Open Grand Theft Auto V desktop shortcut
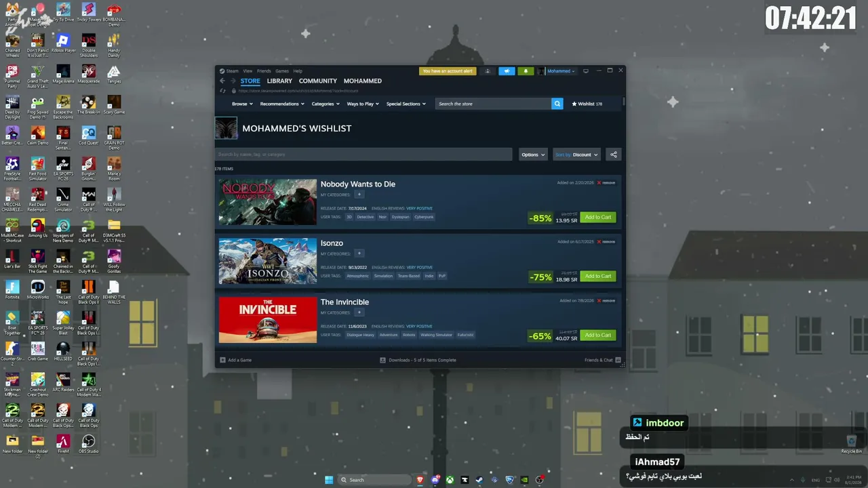 [x=38, y=75]
